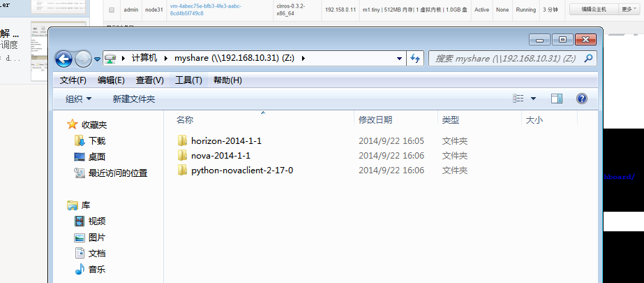Open the 工具(T) menu
This screenshot has width=644, height=283.
(x=188, y=80)
